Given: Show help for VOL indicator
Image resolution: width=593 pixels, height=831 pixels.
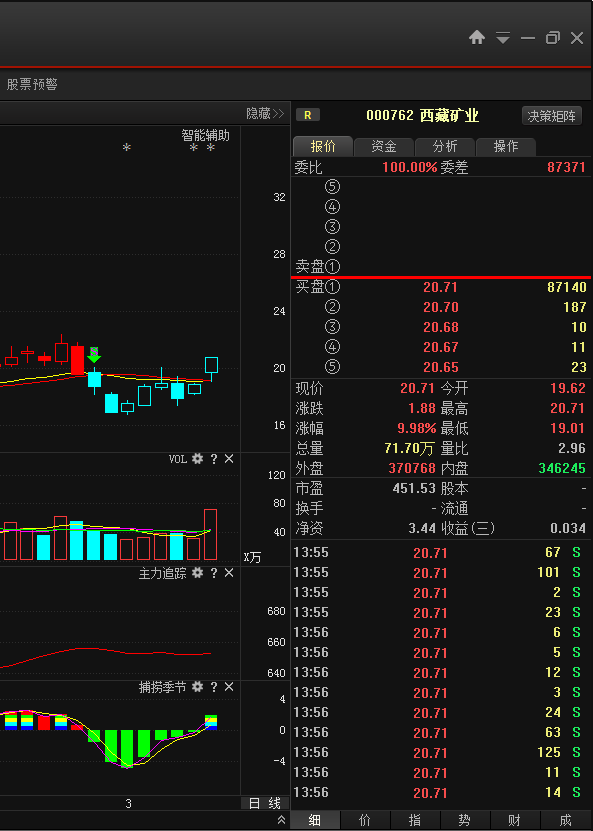Looking at the screenshot, I should (214, 459).
